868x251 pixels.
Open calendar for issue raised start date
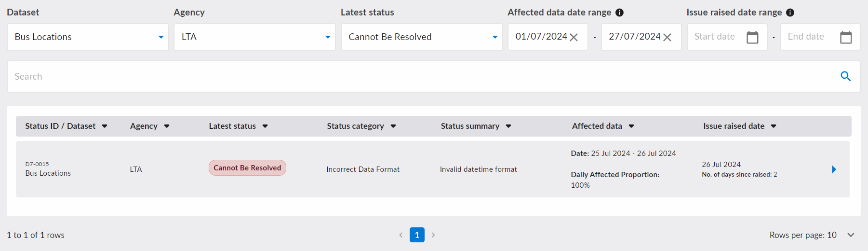(752, 37)
